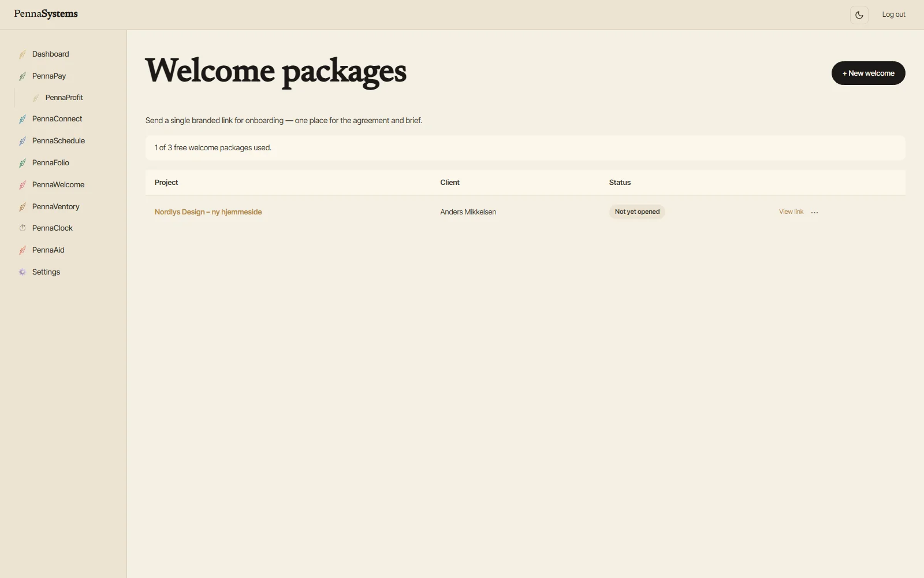Open Nordlys Design – ny hjemmeside project
This screenshot has height=578, width=924.
pos(208,212)
